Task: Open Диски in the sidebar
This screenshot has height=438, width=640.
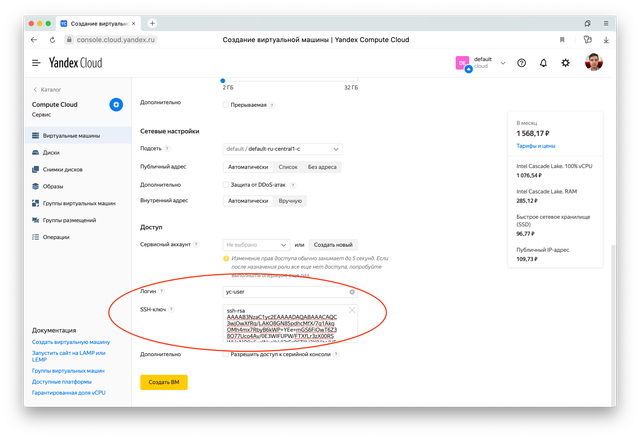Action: [x=52, y=153]
